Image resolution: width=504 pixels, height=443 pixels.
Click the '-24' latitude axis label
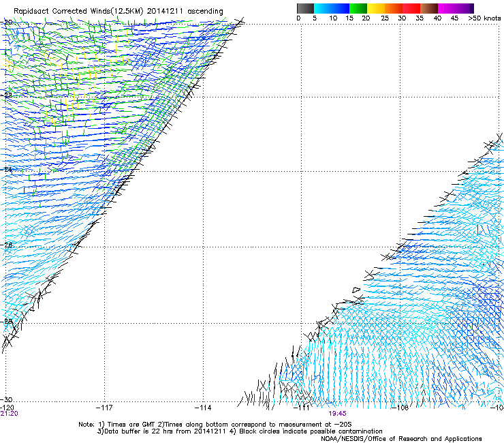tap(7, 170)
